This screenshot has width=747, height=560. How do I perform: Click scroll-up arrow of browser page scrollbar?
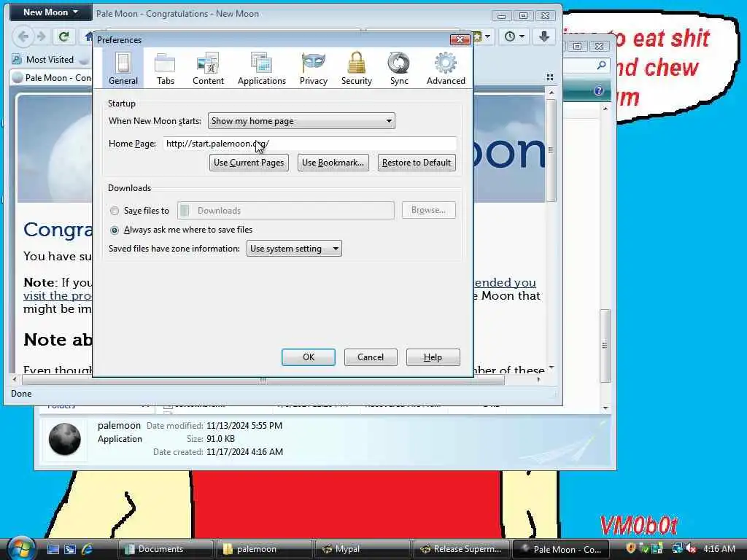551,93
